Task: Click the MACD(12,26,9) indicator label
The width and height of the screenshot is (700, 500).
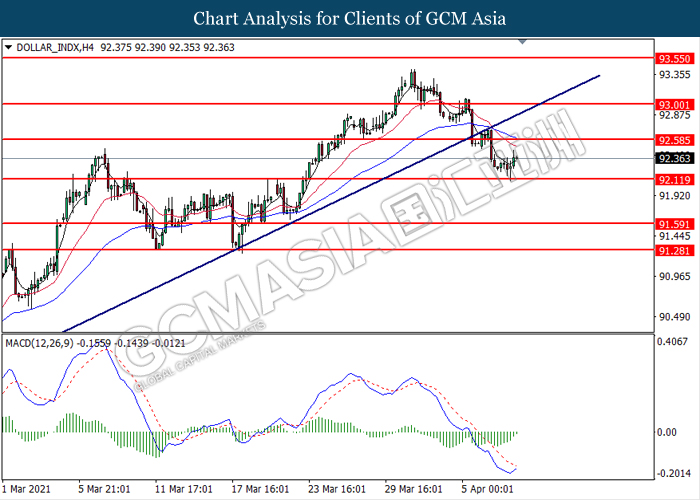Action: click(x=40, y=343)
